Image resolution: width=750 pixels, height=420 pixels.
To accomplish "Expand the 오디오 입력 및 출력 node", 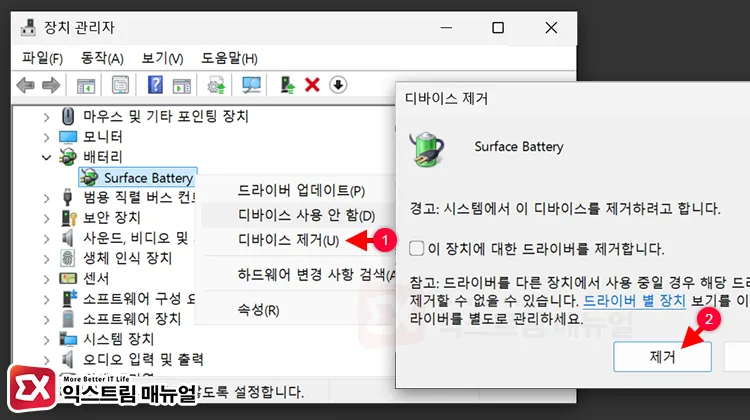I will coord(46,360).
